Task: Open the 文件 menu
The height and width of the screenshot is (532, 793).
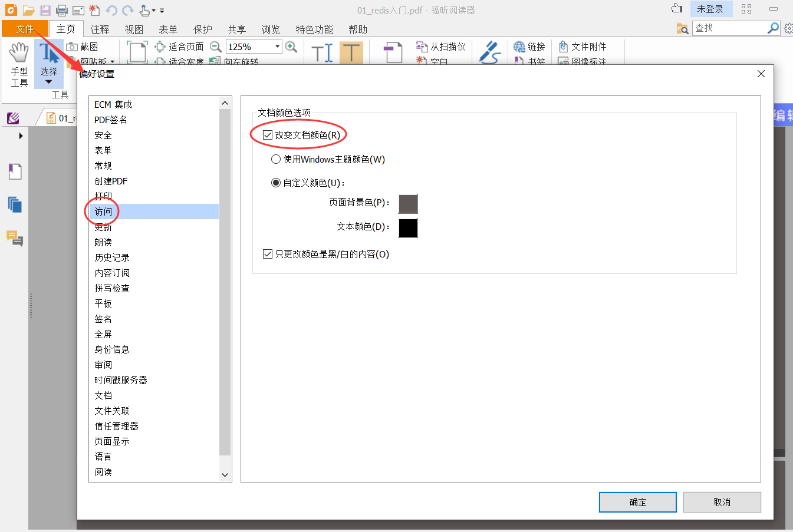Action: tap(24, 28)
